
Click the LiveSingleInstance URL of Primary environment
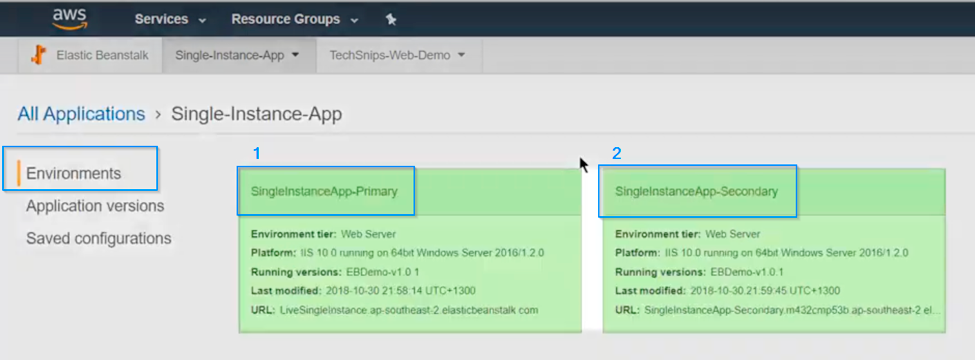pyautogui.click(x=409, y=310)
